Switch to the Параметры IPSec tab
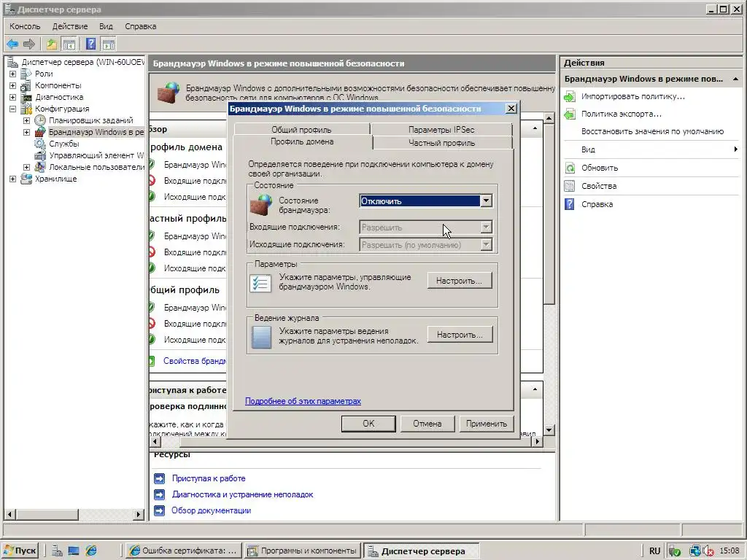 pos(441,130)
